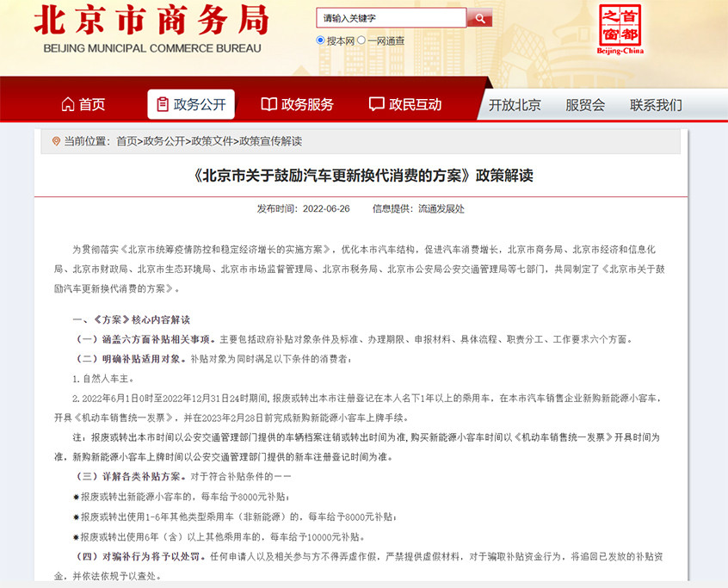The height and width of the screenshot is (588, 728).
Task: Open the 政民互动 navigation tab
Action: (x=404, y=104)
